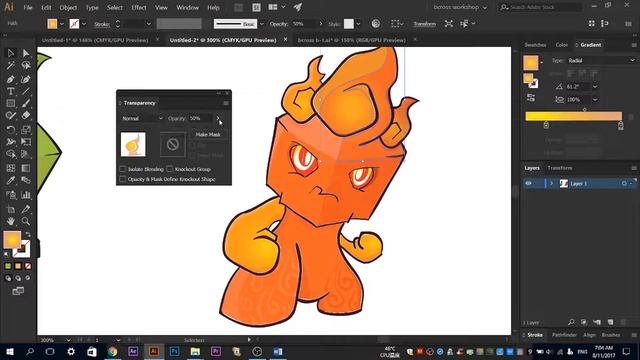Click Swap Fill and Stroke arrow

tap(28, 234)
